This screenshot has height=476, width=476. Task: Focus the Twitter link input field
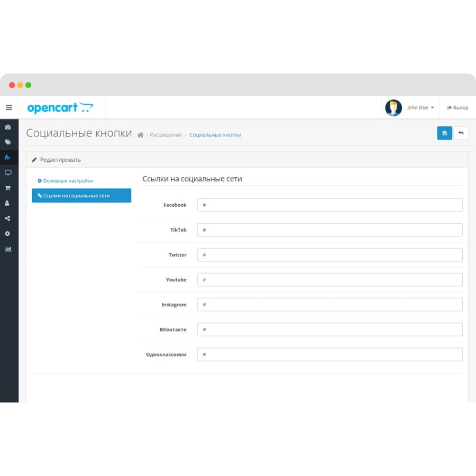tap(329, 255)
